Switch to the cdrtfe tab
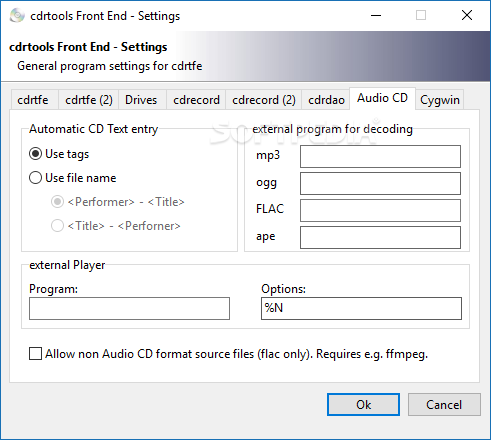This screenshot has width=491, height=440. click(x=35, y=100)
